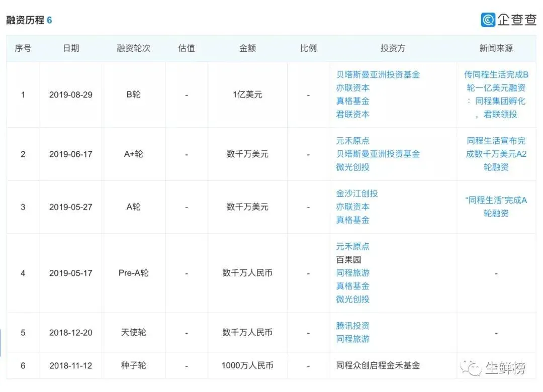Open 贝塔斯曼亚洲投资基金 link in A+轮 row
Viewport: 543px width, 392px height.
[x=378, y=154]
